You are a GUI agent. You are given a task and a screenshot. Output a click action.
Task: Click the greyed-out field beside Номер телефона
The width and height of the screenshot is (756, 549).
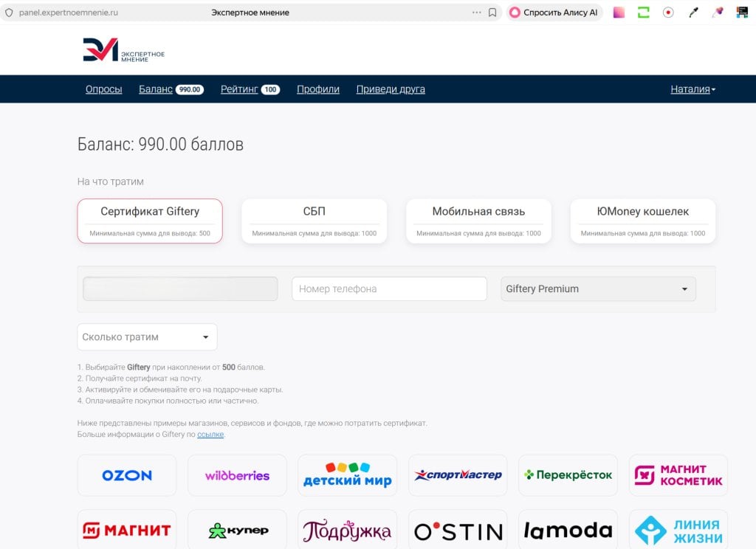(180, 289)
